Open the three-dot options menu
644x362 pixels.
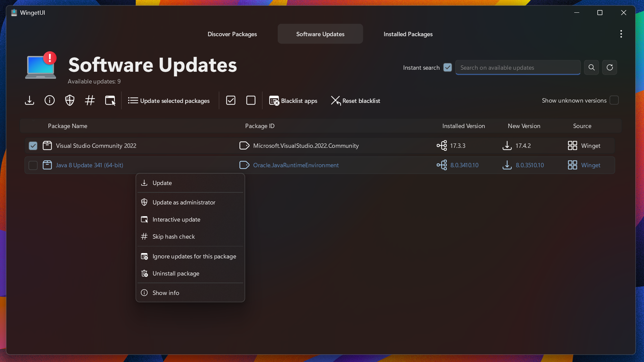621,34
